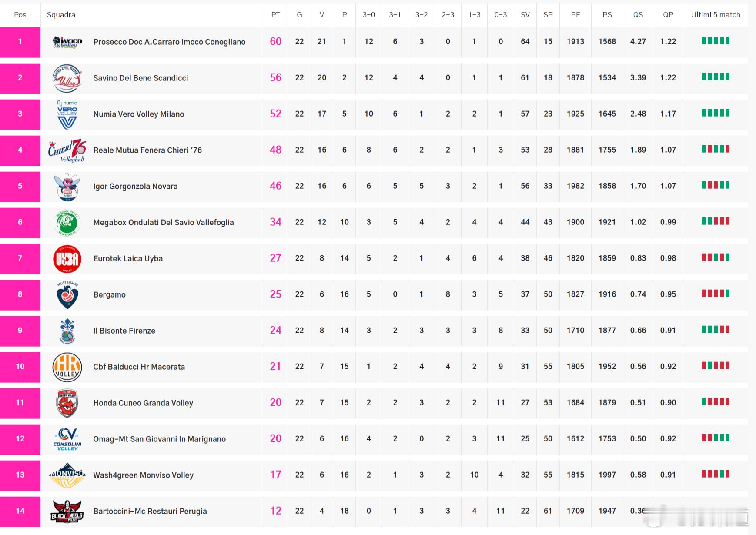Click the Monviso Volley mountain logo
The image size is (756, 535).
(x=67, y=475)
